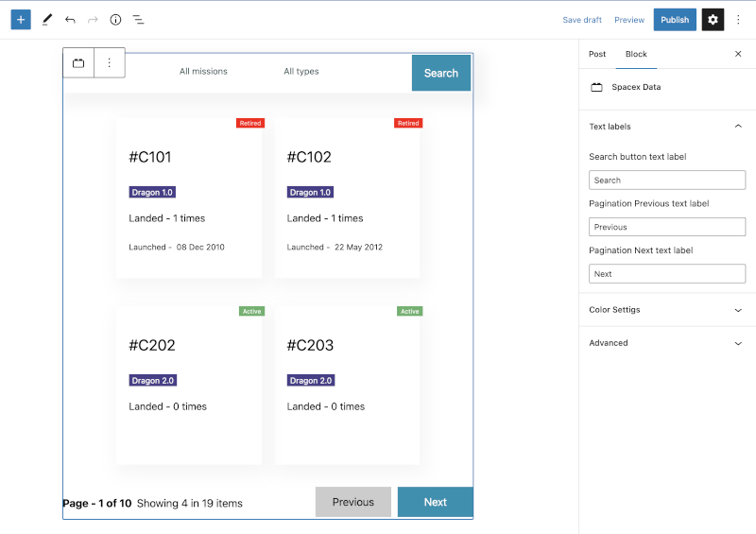Click the Publish button
The image size is (756, 534).
click(675, 20)
